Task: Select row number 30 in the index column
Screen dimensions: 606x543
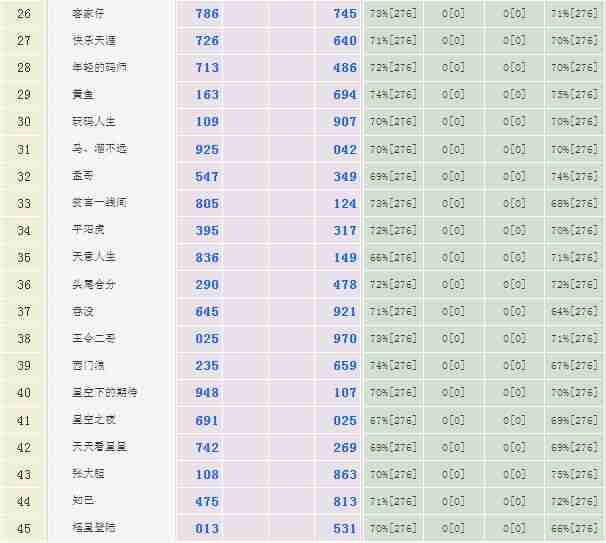Action: (24, 122)
